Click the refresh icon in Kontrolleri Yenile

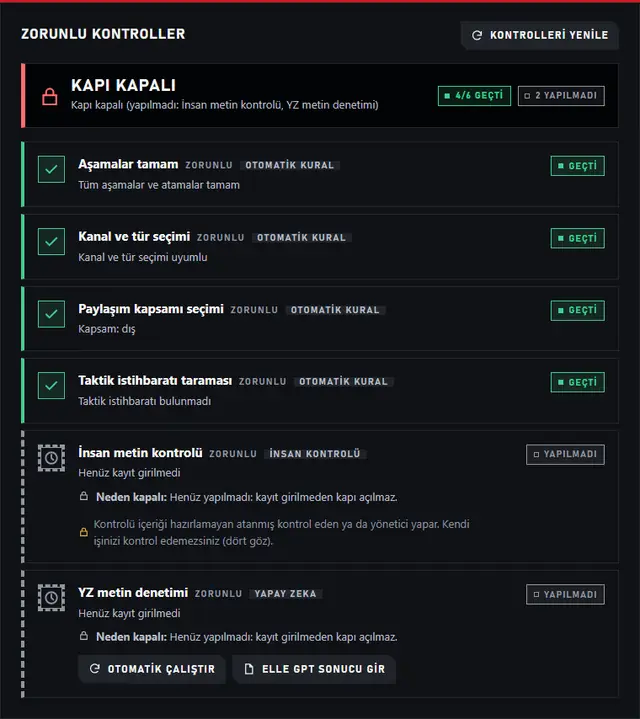point(477,35)
